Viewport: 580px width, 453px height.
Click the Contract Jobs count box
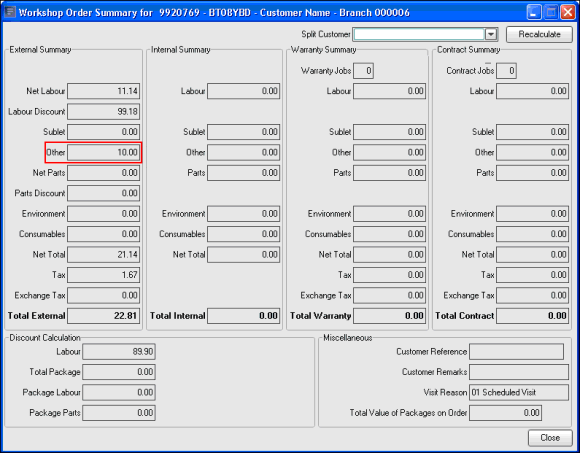[506, 71]
